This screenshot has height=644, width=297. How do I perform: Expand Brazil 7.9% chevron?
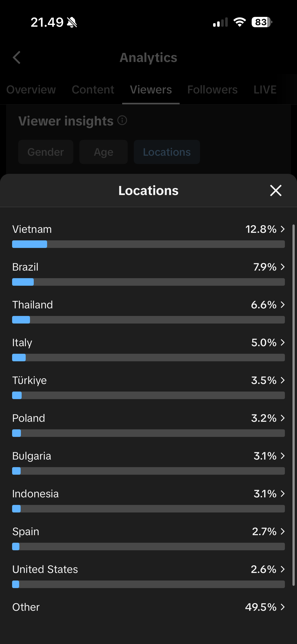point(283,267)
